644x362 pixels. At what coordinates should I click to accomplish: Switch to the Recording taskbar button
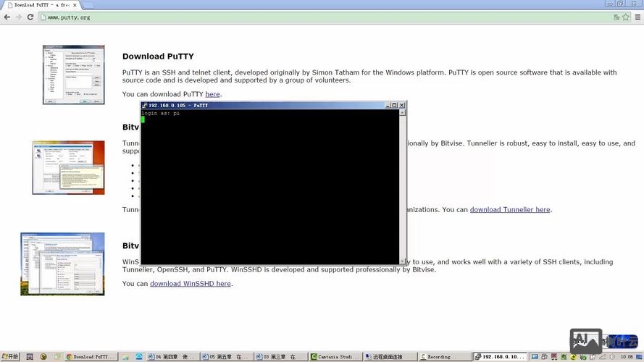pos(446,357)
